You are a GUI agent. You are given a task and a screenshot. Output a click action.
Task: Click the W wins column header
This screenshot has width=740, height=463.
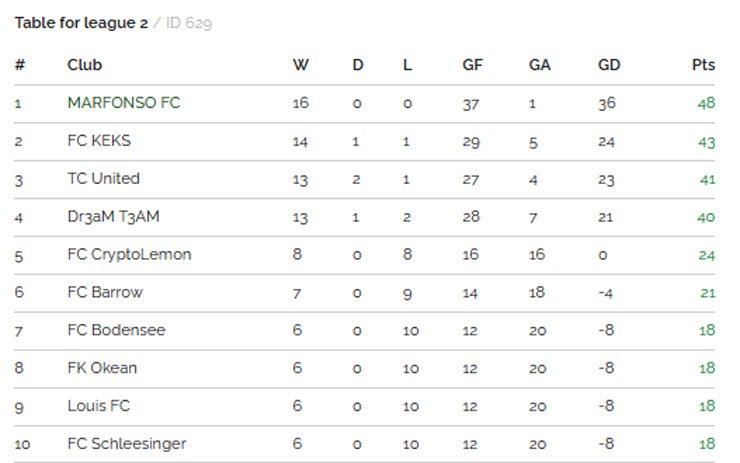coord(300,65)
